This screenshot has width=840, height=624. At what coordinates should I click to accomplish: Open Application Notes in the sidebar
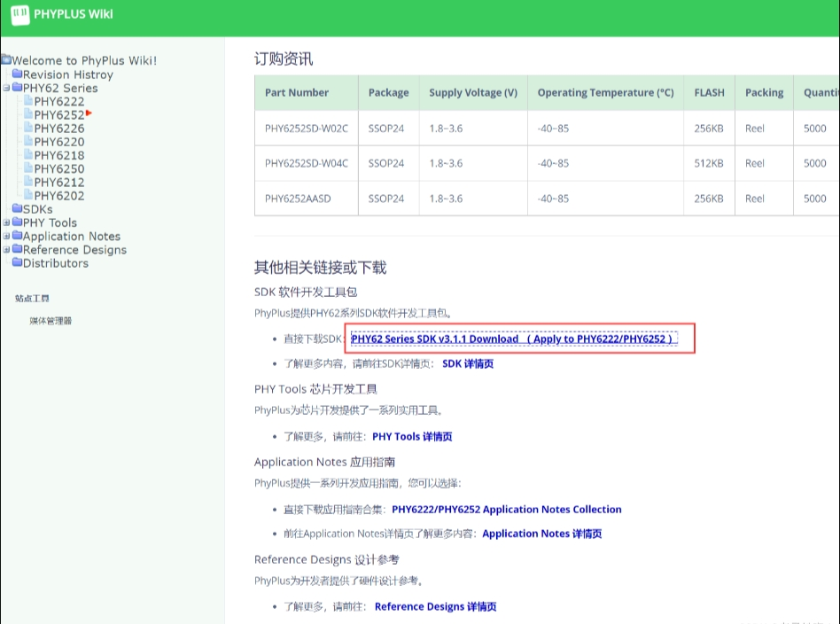point(72,237)
